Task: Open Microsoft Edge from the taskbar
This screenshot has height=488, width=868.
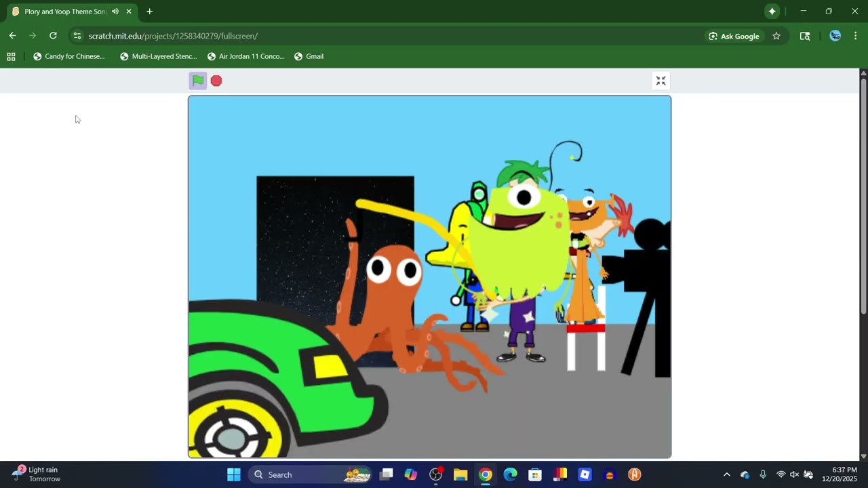Action: 510,474
